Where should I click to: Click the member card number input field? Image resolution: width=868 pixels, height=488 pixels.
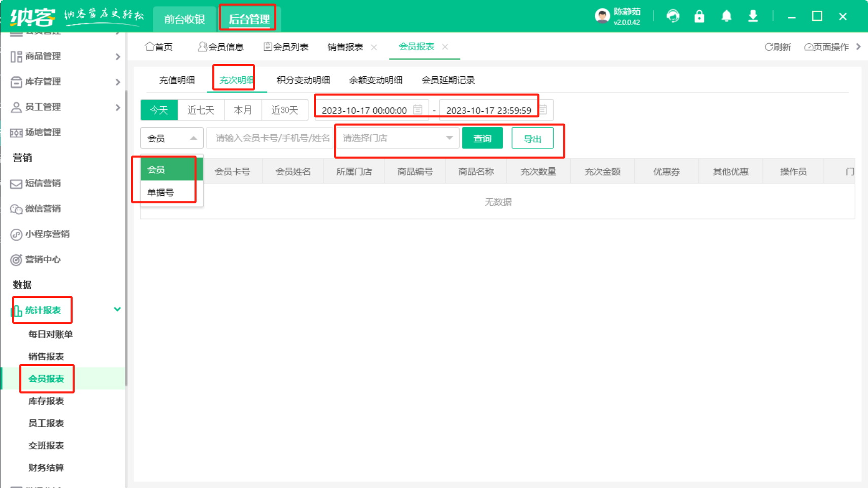point(272,138)
